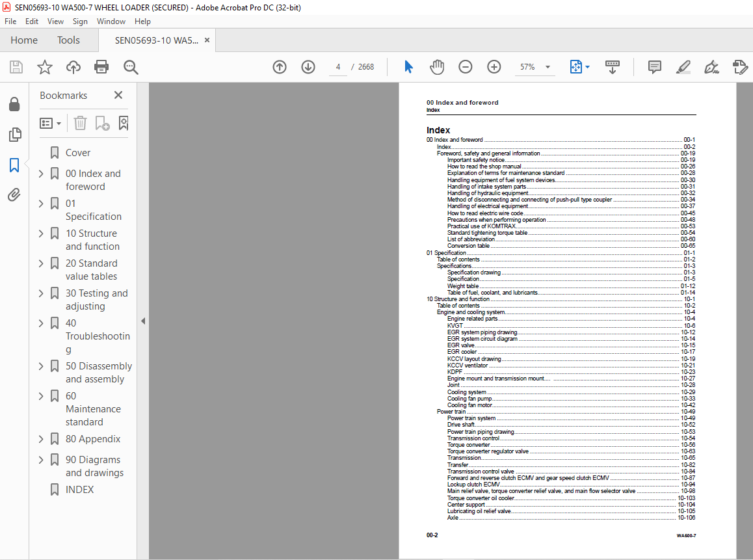Expand the 20 Standard value tables bookmark
Image resolution: width=753 pixels, height=560 pixels.
[x=41, y=263]
